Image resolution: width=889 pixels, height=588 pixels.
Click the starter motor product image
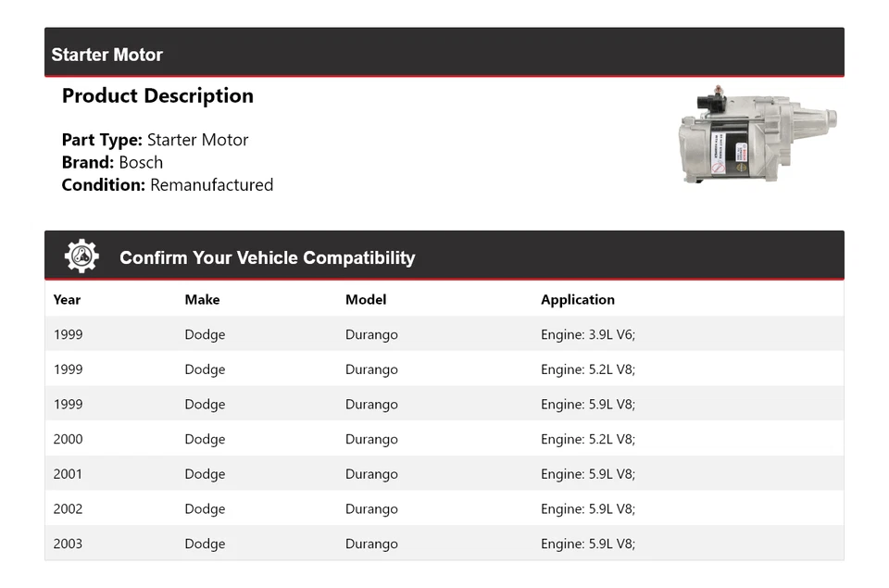pyautogui.click(x=758, y=135)
